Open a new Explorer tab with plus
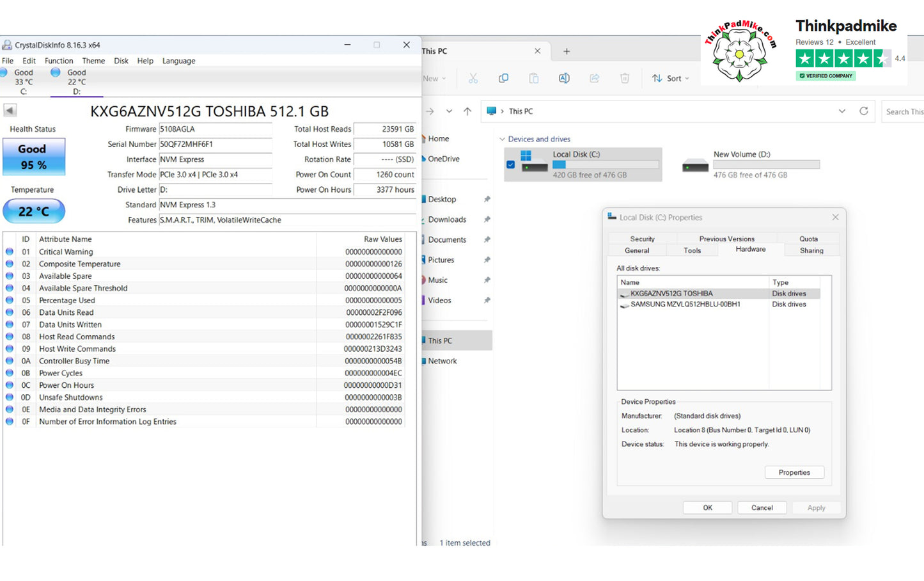Viewport: 924px width, 581px height. pos(567,51)
